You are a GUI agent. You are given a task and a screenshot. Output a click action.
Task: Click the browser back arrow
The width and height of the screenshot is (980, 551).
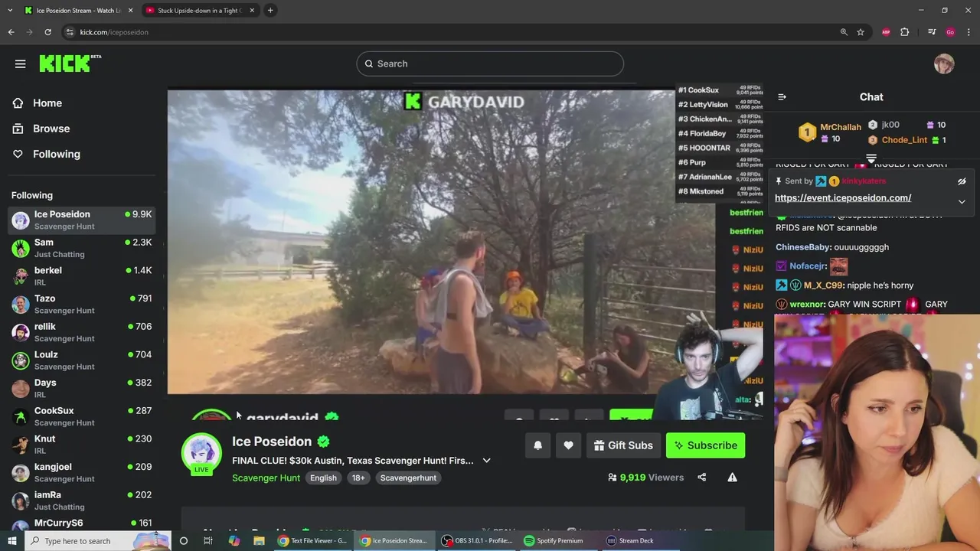pos(11,32)
